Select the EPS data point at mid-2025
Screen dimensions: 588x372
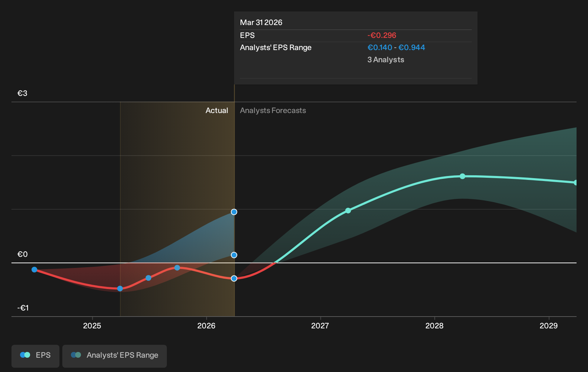coord(149,278)
